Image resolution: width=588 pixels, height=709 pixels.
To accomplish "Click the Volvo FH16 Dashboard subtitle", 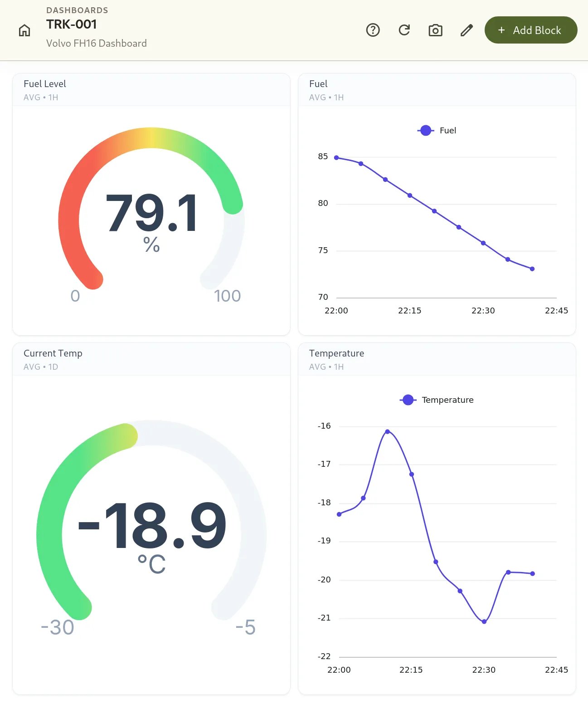I will coord(97,44).
